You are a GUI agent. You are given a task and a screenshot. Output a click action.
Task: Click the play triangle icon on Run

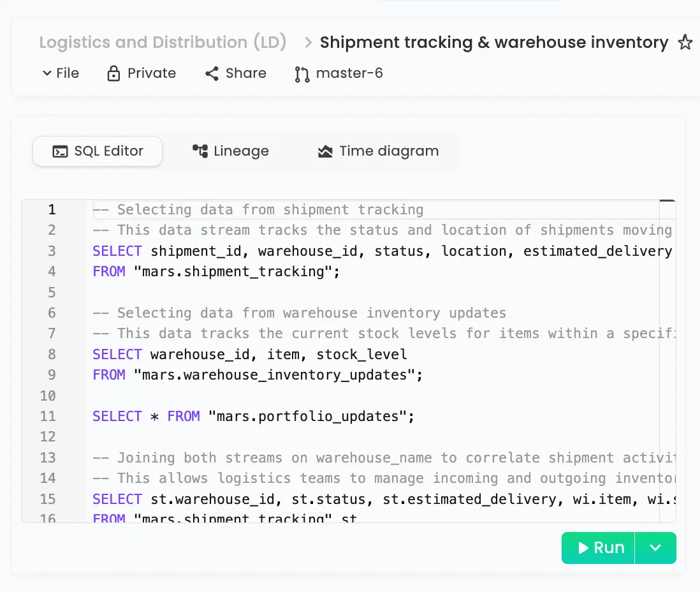pos(583,548)
